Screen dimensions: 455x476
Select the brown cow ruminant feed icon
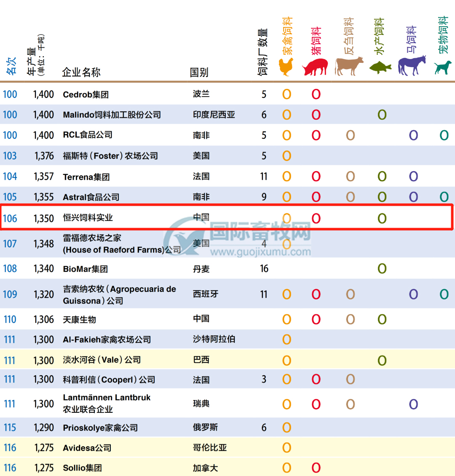[x=349, y=66]
